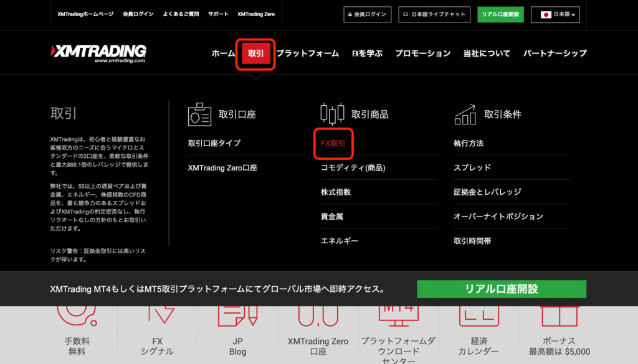This screenshot has height=364, width=638.
Task: Select エネルギー
Action: tap(340, 241)
